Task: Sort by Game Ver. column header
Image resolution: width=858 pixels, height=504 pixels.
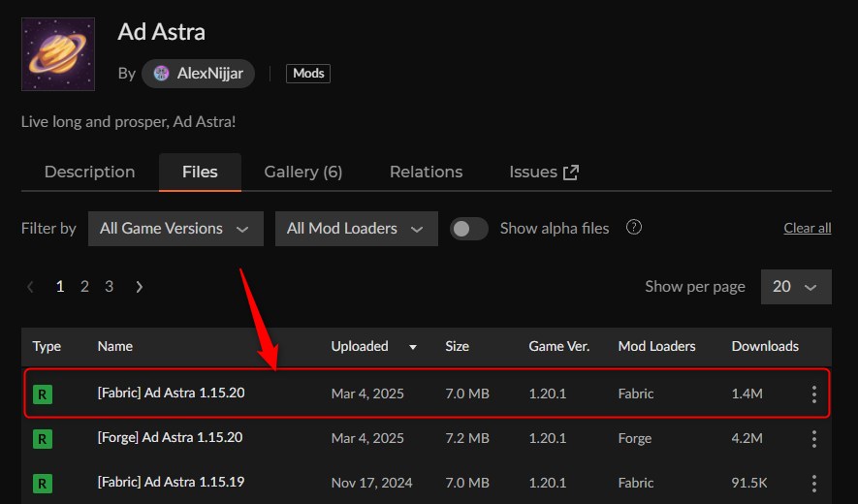Action: [559, 346]
